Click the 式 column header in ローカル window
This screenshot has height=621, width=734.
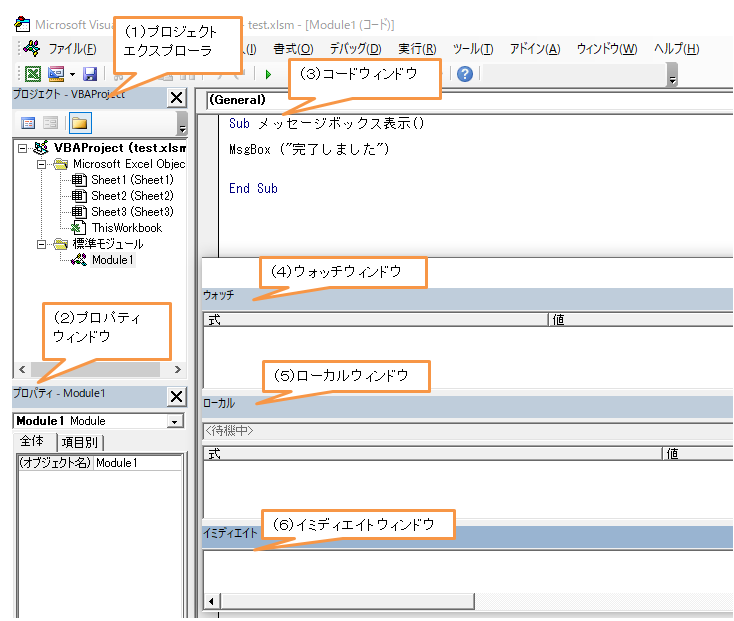coord(433,453)
